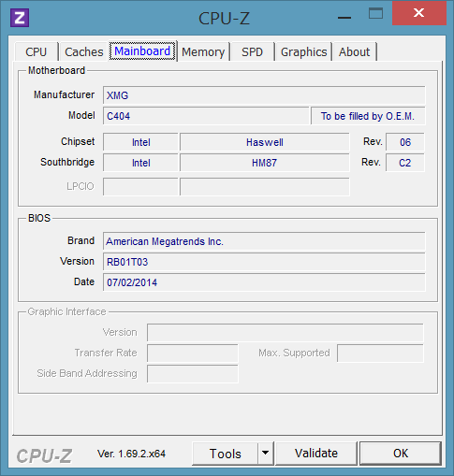
Task: Click the 'Ver. 1.69.2.x64' version text
Action: coord(131,454)
